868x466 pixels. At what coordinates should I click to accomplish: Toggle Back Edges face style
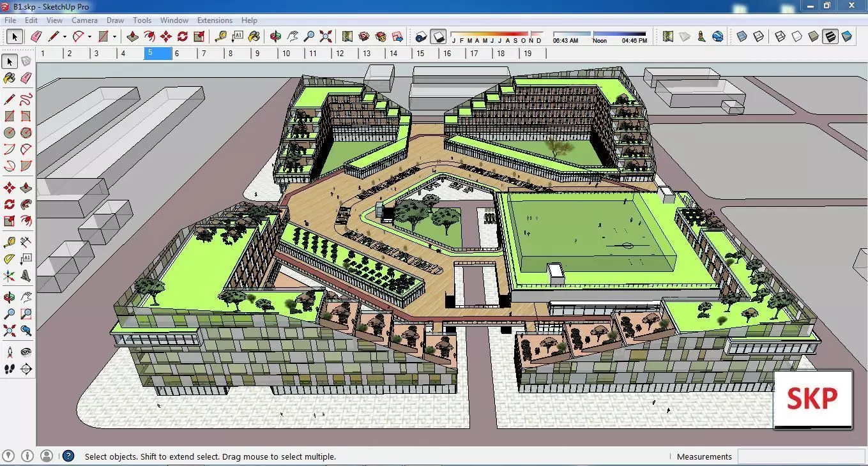[x=758, y=36]
